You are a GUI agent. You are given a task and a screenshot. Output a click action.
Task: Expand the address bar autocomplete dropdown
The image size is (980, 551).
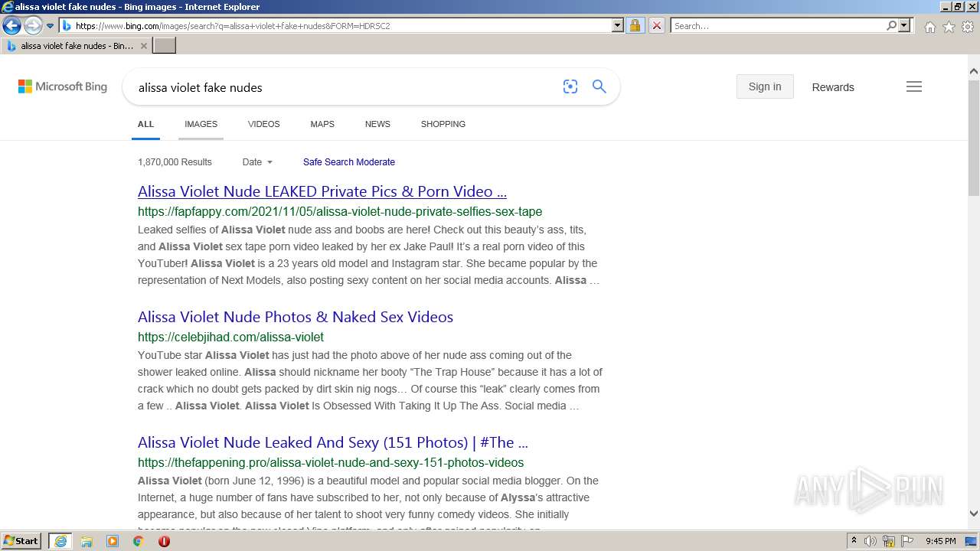pos(618,26)
